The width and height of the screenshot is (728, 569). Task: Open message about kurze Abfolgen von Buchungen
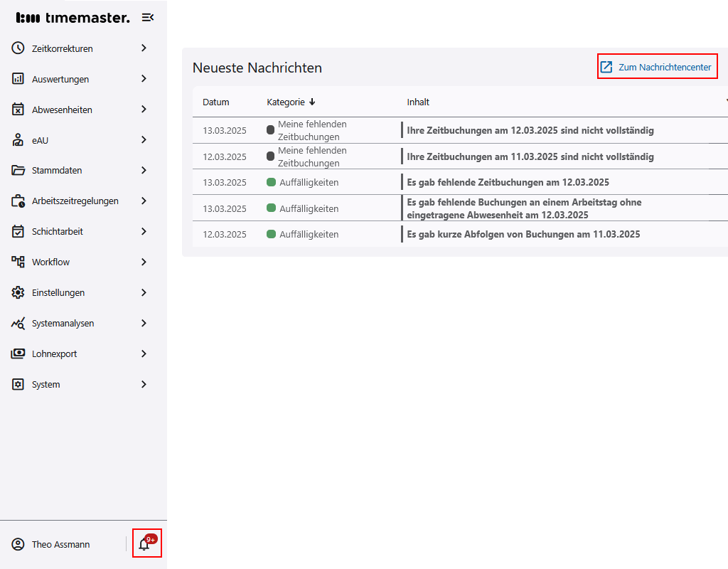coord(523,234)
